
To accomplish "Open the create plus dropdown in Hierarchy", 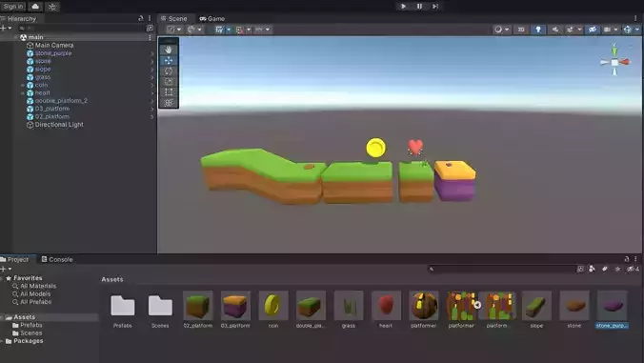I will tap(6, 28).
